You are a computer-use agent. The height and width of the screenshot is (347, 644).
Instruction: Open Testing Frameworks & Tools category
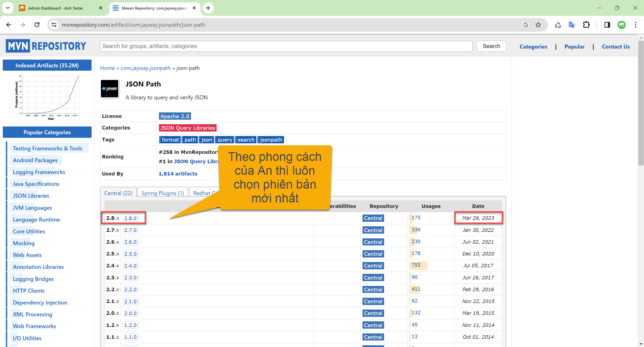(48, 148)
